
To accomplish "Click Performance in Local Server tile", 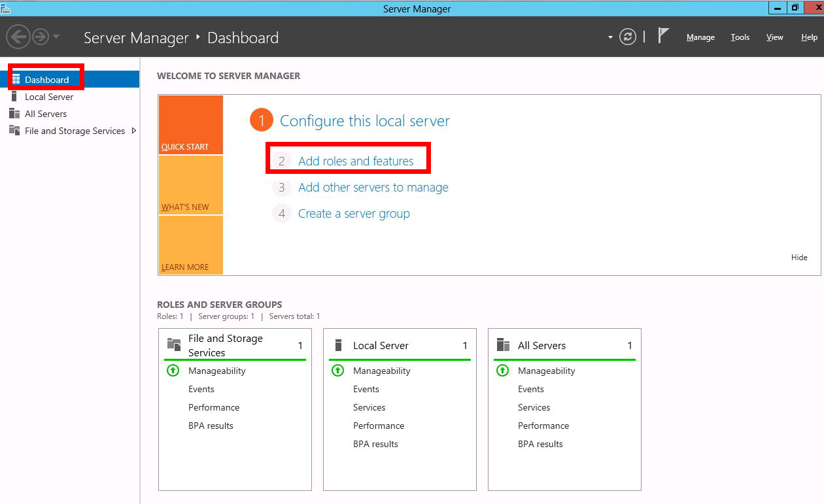I will pos(379,426).
